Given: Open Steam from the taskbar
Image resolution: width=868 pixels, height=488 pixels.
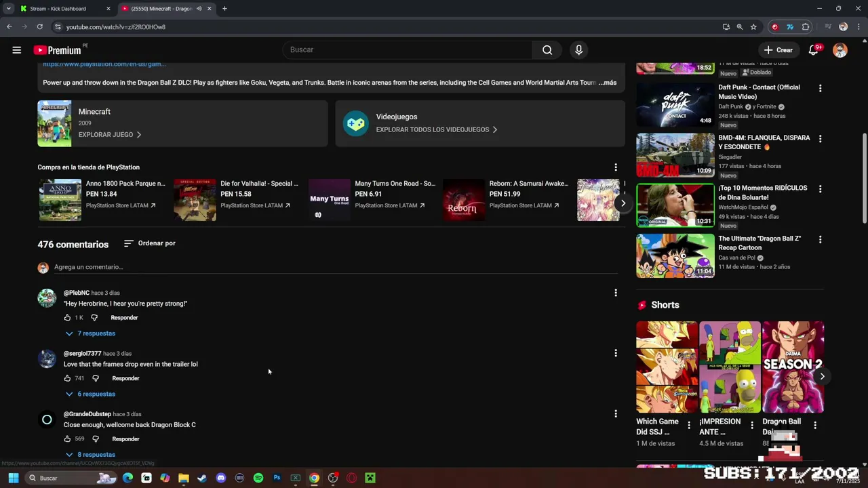Looking at the screenshot, I should [202, 478].
